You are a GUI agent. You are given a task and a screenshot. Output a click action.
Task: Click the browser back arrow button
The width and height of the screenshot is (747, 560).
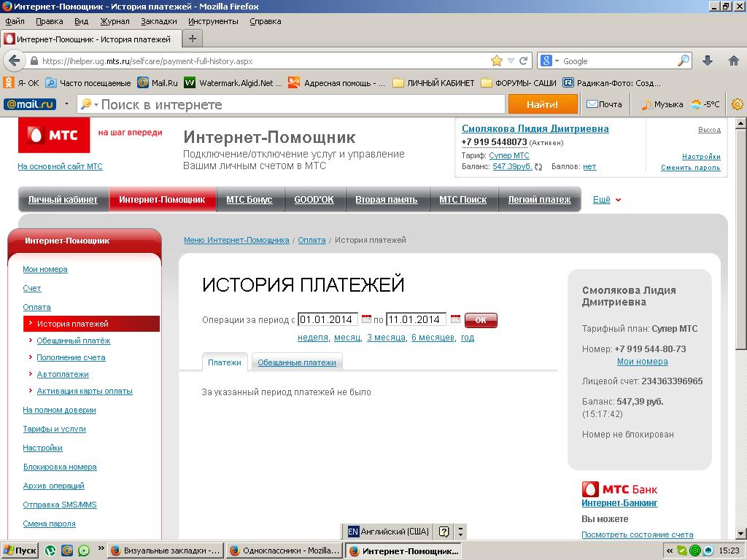14,61
